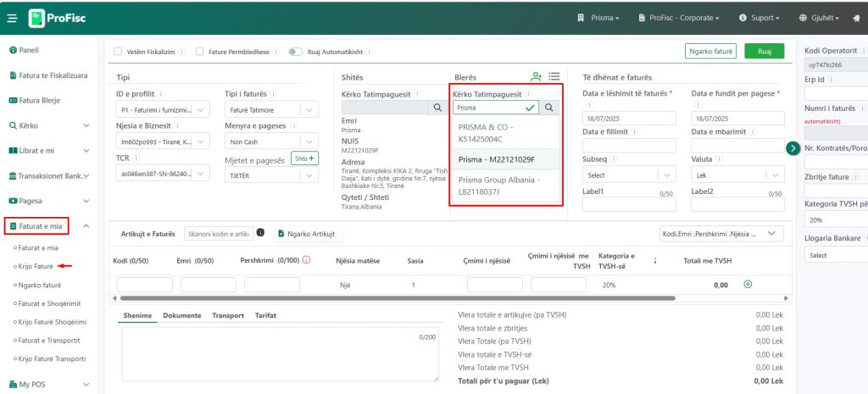Open the Njesia e Biznesit dropdown
Viewport: 868px width, 394px height.
click(164, 142)
